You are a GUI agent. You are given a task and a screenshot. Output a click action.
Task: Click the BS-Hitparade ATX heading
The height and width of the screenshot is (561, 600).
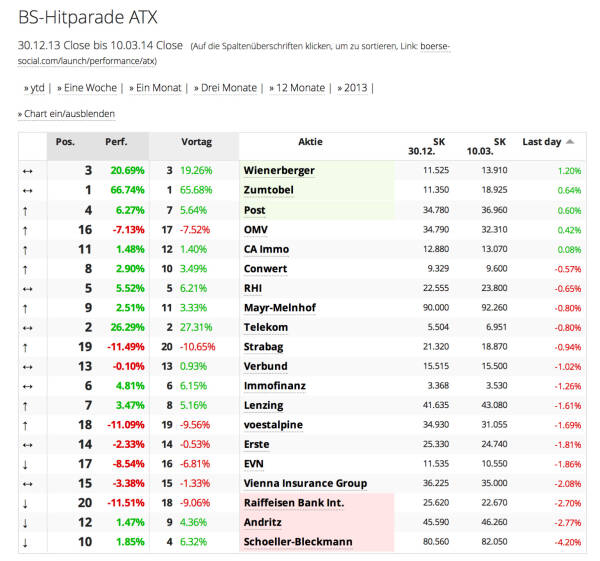[88, 18]
